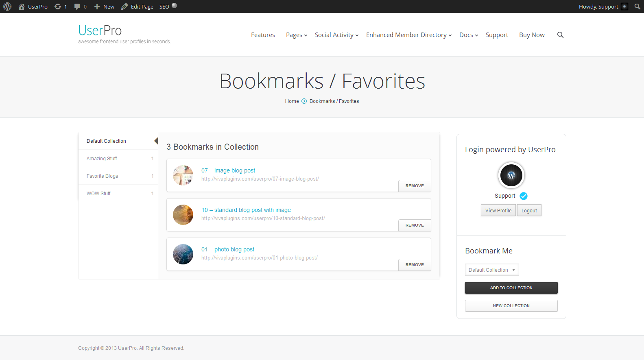Remove the 01 – photo blog post bookmark
The height and width of the screenshot is (360, 644).
point(415,265)
